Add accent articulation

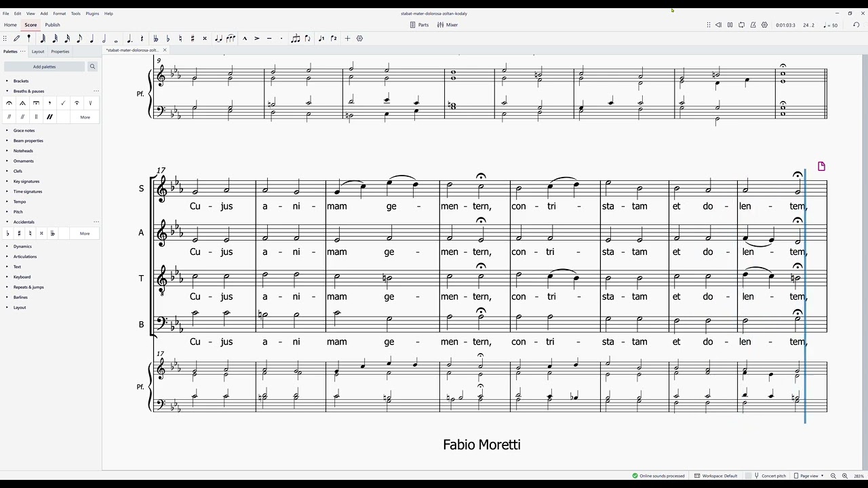pos(257,39)
